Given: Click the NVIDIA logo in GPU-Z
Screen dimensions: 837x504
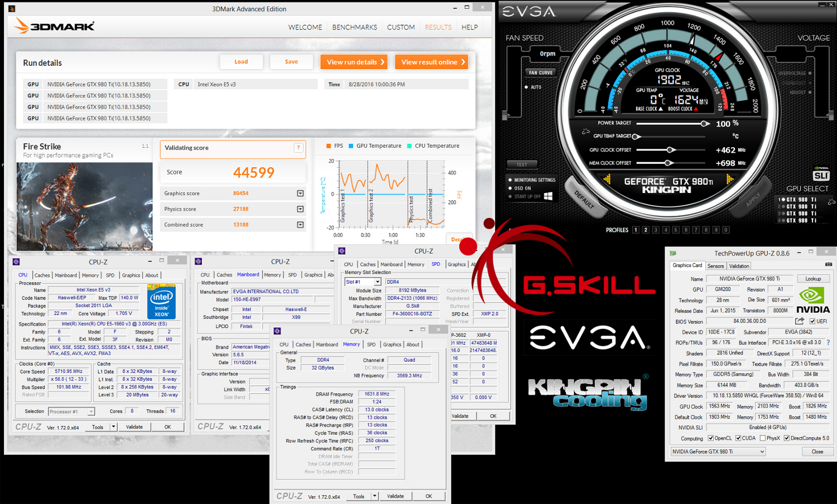Looking at the screenshot, I should click(x=813, y=301).
